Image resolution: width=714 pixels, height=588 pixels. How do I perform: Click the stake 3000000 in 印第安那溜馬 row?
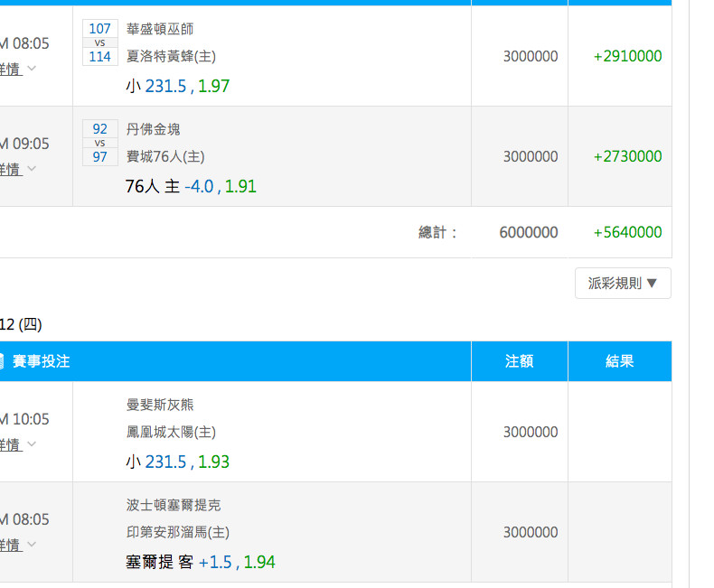(x=531, y=532)
